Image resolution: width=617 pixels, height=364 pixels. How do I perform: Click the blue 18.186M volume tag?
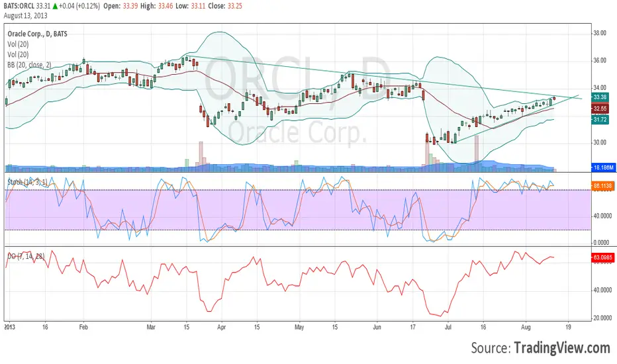click(603, 167)
